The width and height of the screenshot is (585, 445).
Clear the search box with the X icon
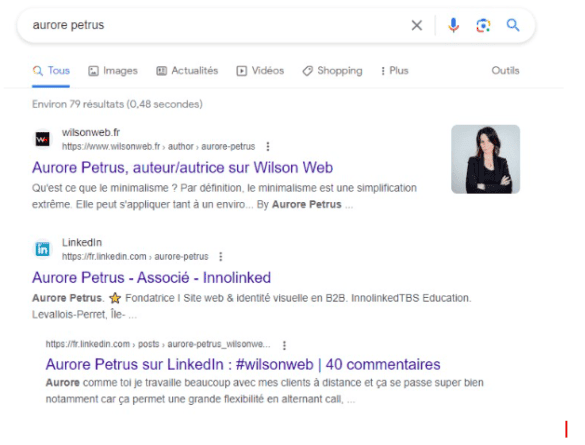pos(416,25)
